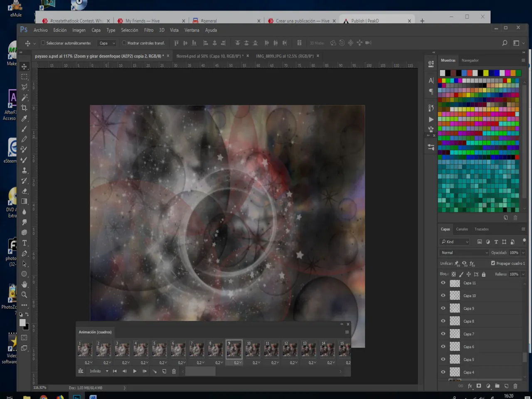Select the Magic Wand tool
This screenshot has width=532, height=399.
[24, 98]
